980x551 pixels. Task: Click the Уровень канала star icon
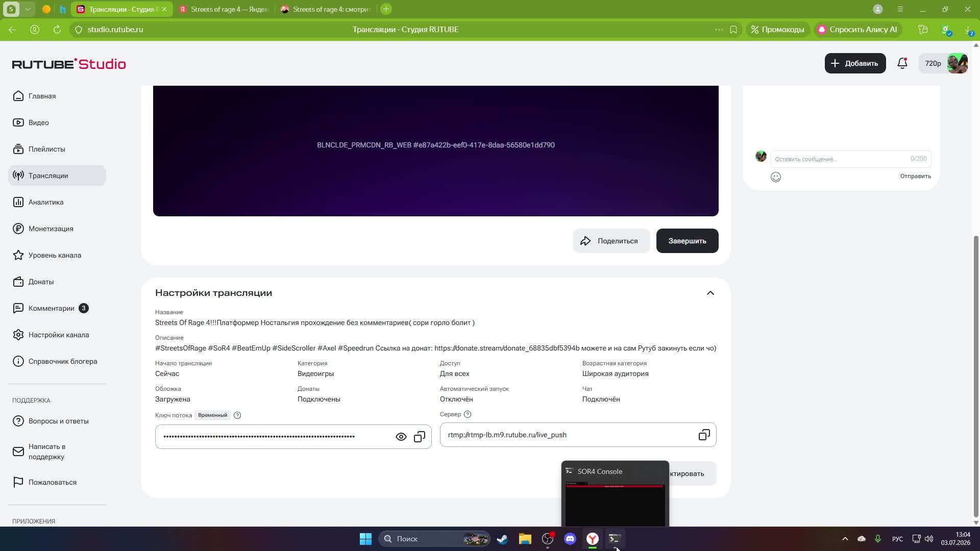point(18,255)
